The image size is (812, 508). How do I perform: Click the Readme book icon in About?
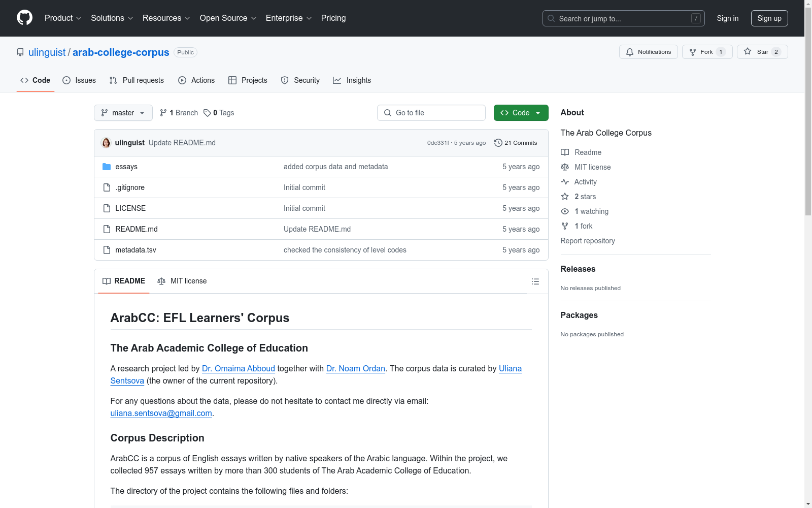pos(565,152)
